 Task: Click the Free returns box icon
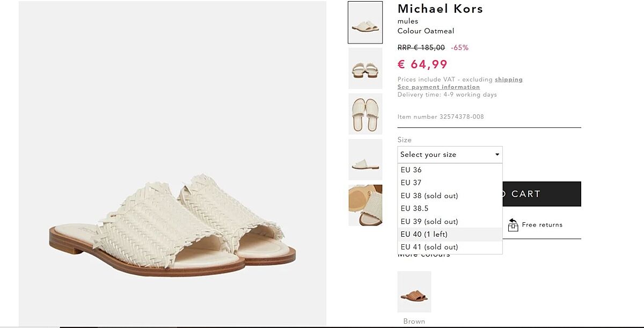pos(513,225)
